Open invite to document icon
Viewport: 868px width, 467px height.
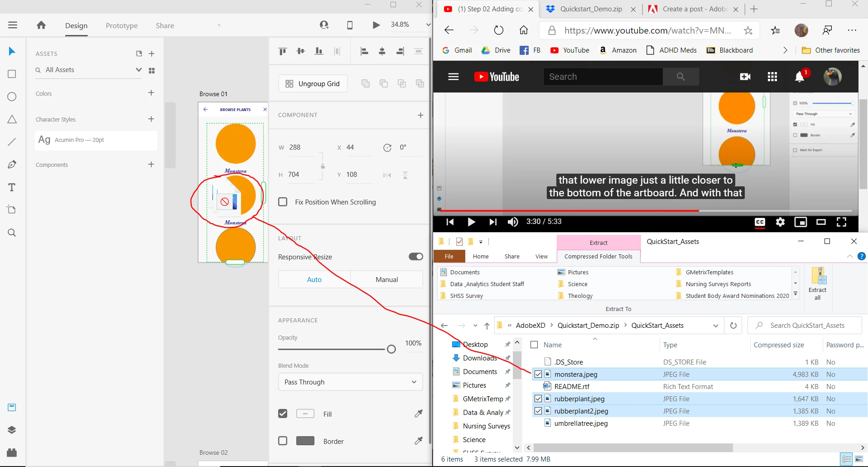[324, 25]
